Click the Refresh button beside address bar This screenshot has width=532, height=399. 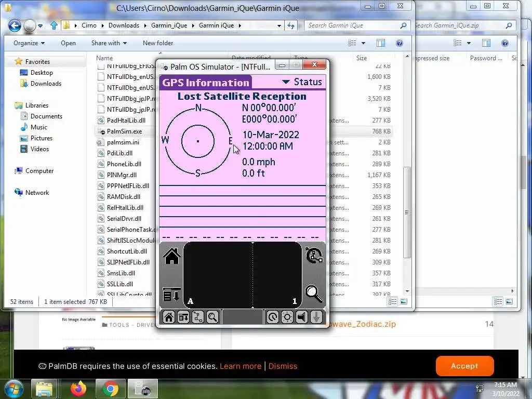pyautogui.click(x=291, y=25)
